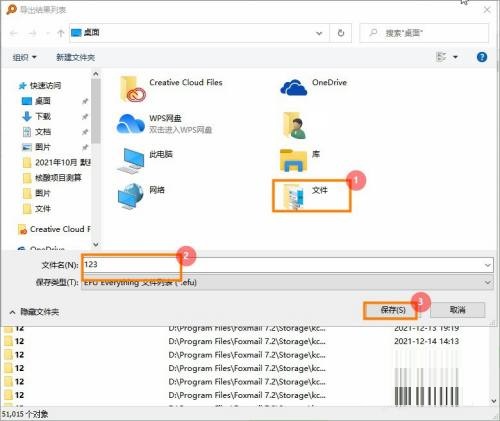500x421 pixels.
Task: Click sidebar scroll down arrow
Action: point(96,244)
